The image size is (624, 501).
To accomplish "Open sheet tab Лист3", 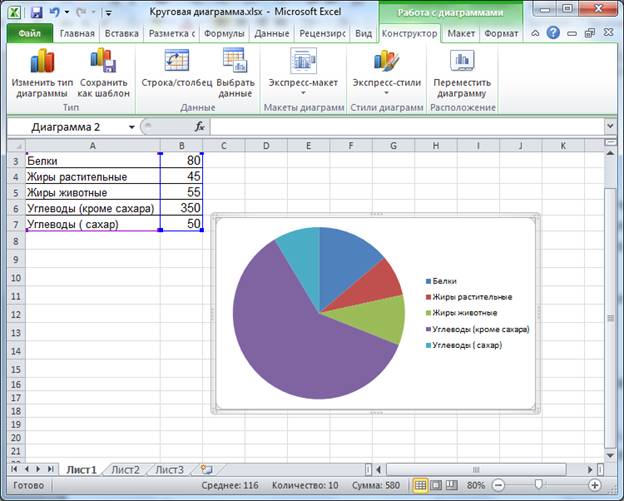I will 170,470.
